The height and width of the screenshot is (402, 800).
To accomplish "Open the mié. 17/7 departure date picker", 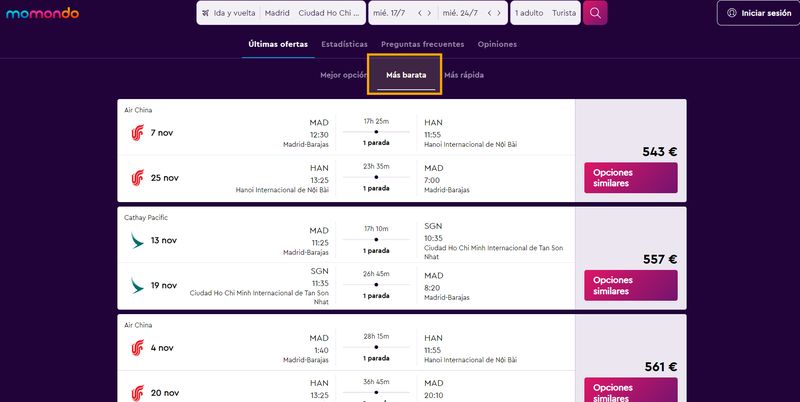I will click(390, 13).
